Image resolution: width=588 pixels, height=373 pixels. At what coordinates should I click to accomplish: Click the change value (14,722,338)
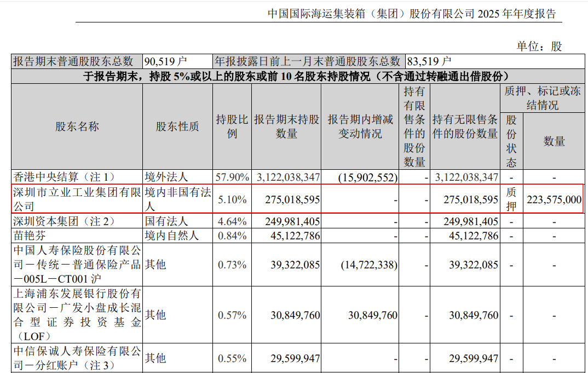(x=369, y=265)
